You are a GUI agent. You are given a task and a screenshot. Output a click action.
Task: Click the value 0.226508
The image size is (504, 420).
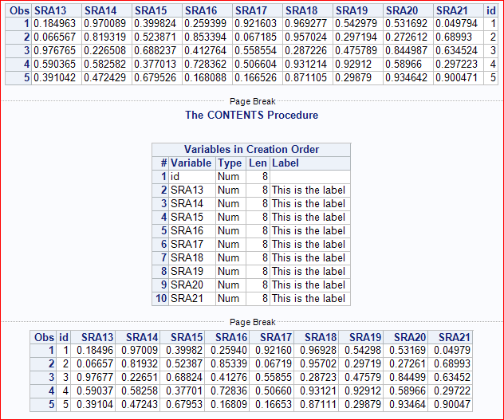pos(104,51)
